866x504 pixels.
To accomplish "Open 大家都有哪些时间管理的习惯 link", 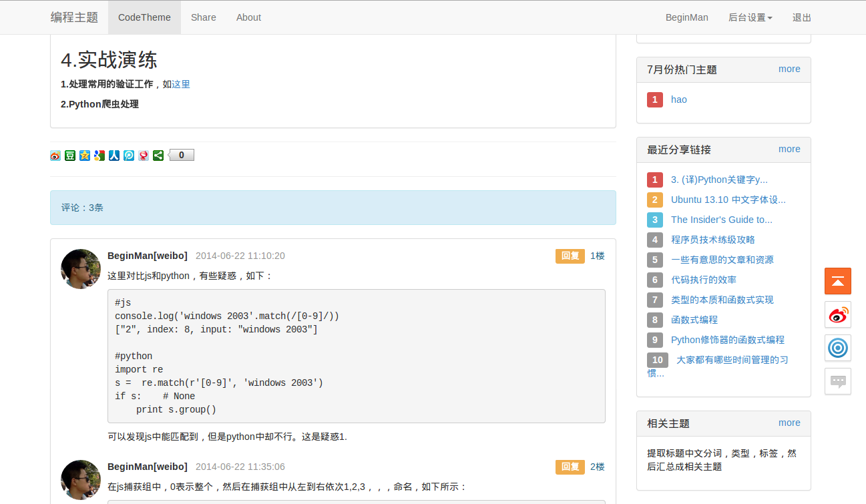I will (732, 360).
